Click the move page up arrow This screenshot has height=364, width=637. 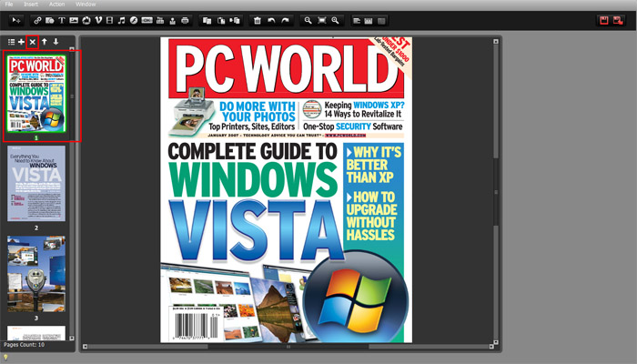[45, 42]
